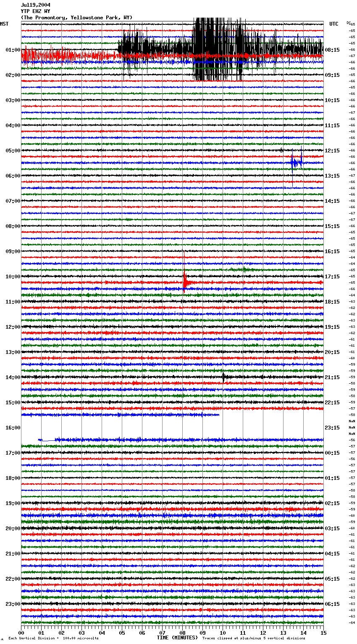357x644 pixels.
Task: Click the "06:15" UTC time label
Action: click(332, 604)
